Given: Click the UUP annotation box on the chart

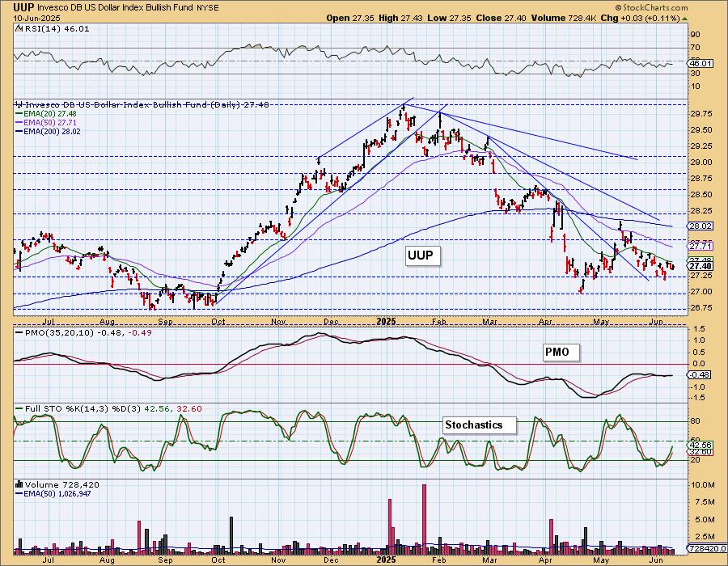Looking at the screenshot, I should (x=422, y=256).
